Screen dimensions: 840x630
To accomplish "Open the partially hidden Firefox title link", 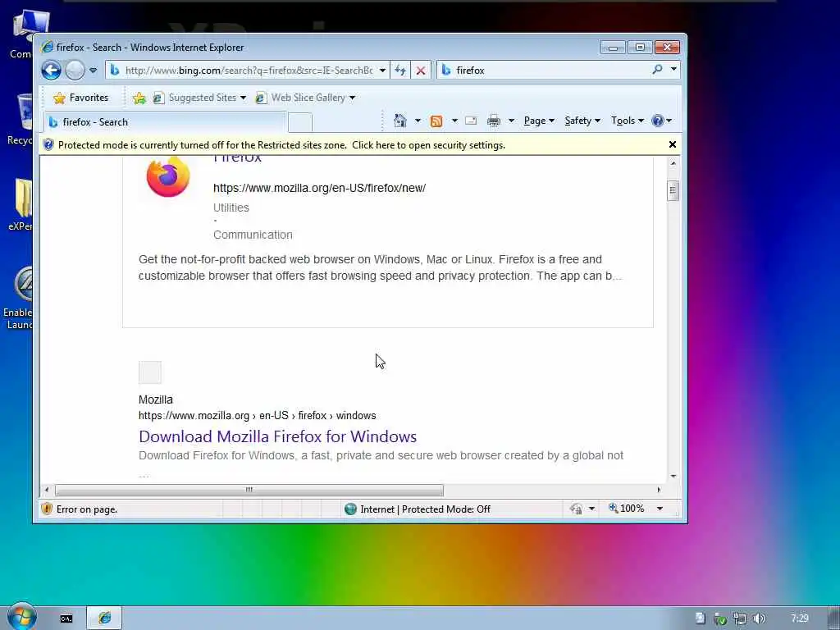I will coord(237,160).
